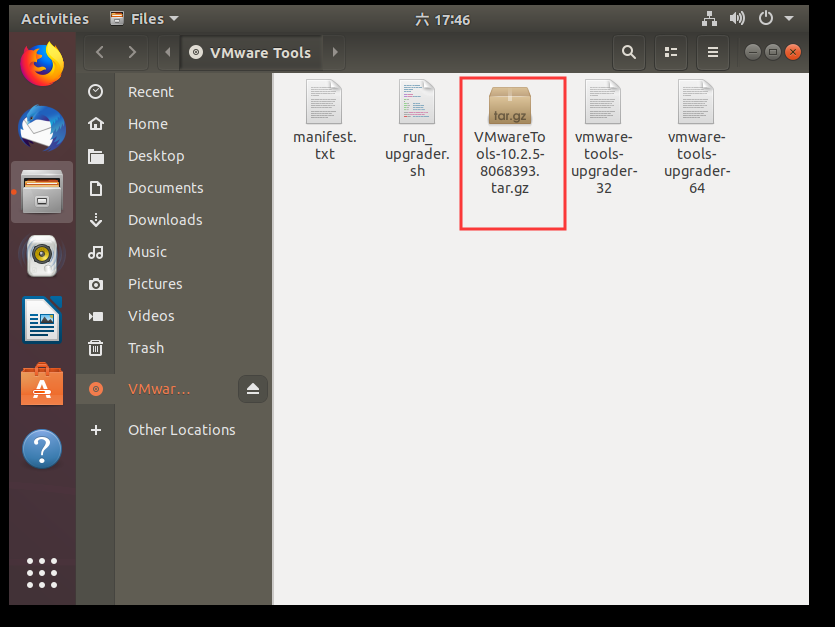
Task: Maximize the Files window
Action: tap(773, 52)
